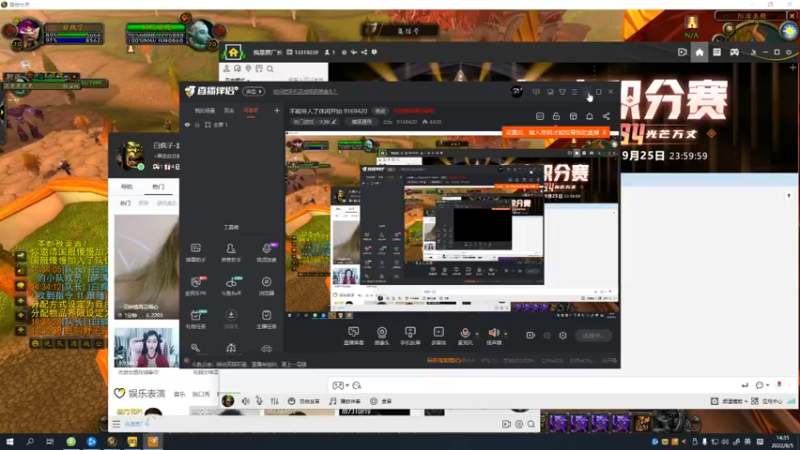Open the notification bell icon

point(589,116)
